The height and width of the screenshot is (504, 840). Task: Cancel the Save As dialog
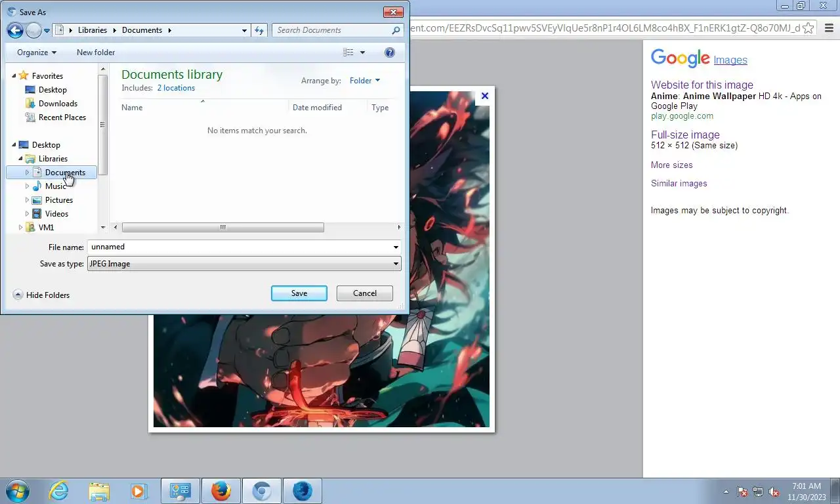365,293
